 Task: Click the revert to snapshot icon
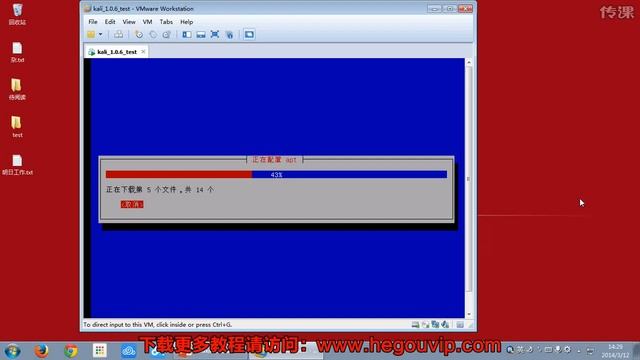pyautogui.click(x=153, y=35)
